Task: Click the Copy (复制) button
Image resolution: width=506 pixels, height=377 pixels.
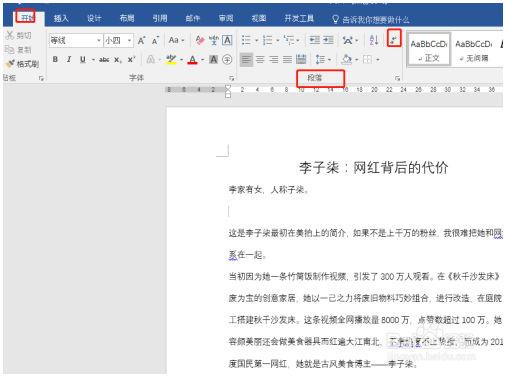Action: coord(19,50)
